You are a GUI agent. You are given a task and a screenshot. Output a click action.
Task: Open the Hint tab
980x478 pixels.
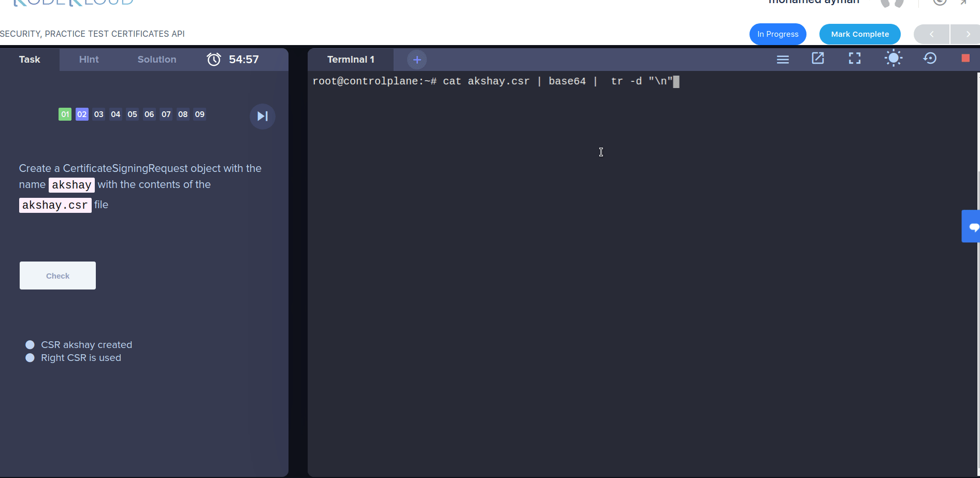[x=89, y=60]
